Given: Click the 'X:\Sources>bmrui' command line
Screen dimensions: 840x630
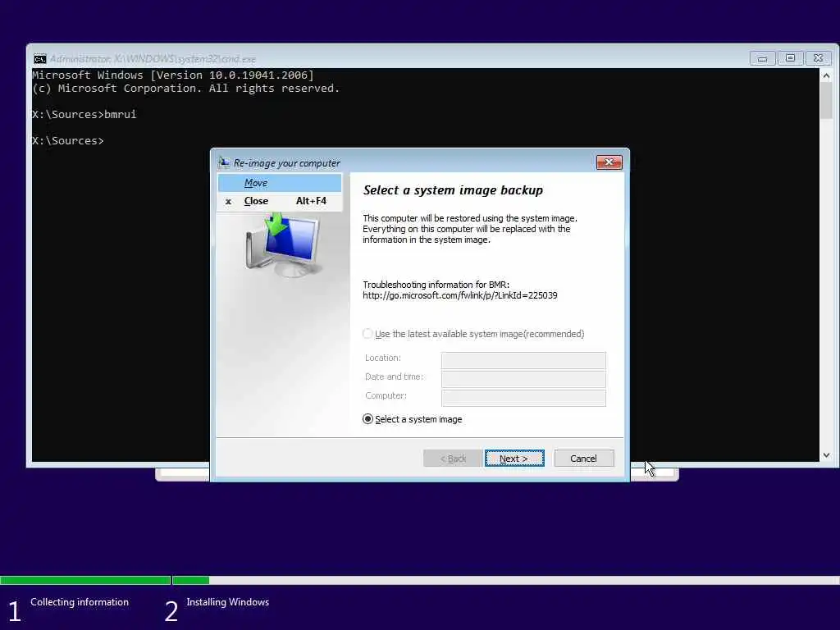Looking at the screenshot, I should pyautogui.click(x=84, y=114).
